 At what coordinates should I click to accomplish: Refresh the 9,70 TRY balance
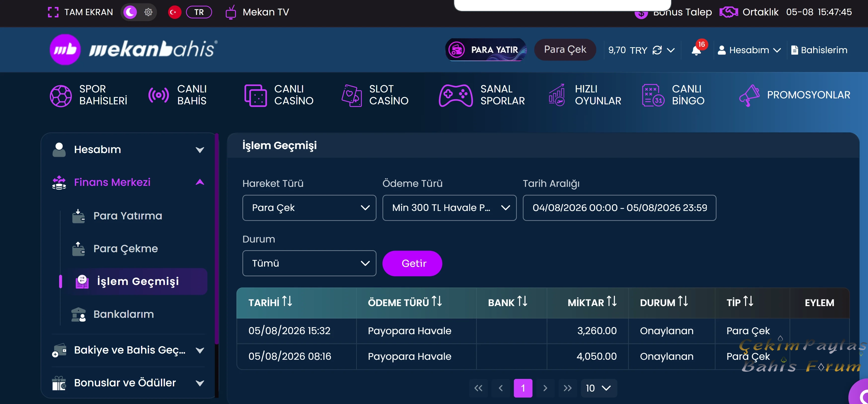click(657, 50)
